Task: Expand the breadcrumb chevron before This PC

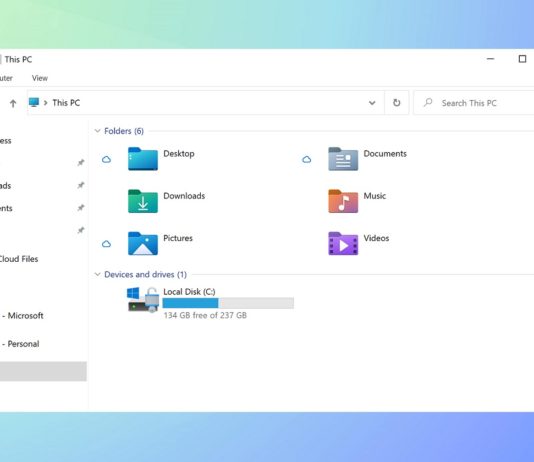Action: point(45,103)
